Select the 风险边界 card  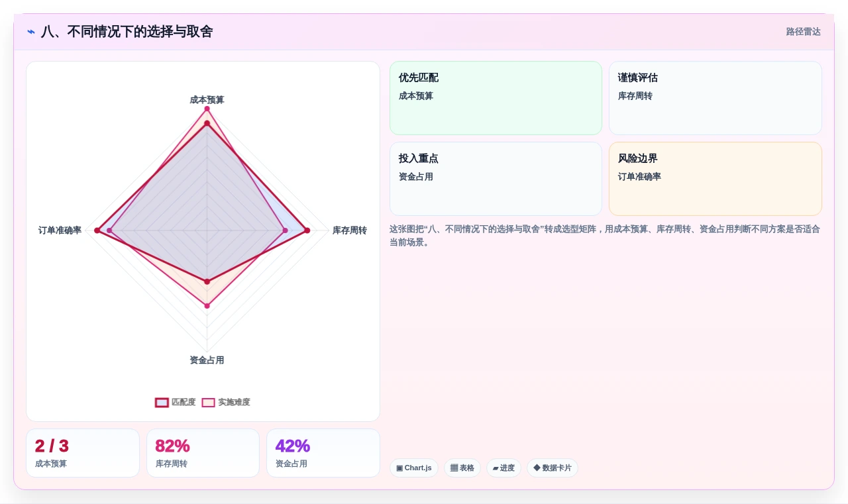715,179
